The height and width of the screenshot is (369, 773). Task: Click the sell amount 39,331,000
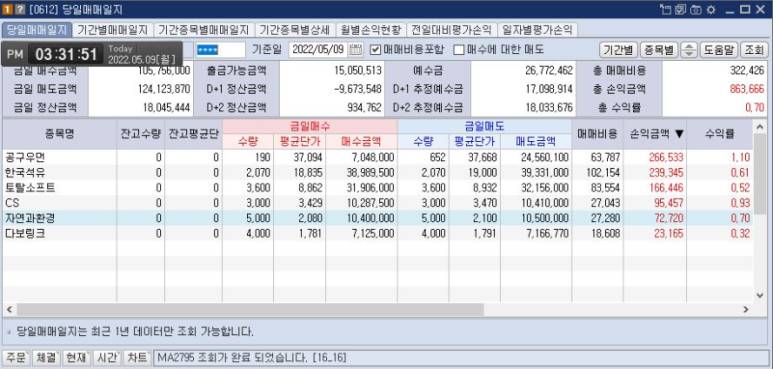tap(545, 173)
